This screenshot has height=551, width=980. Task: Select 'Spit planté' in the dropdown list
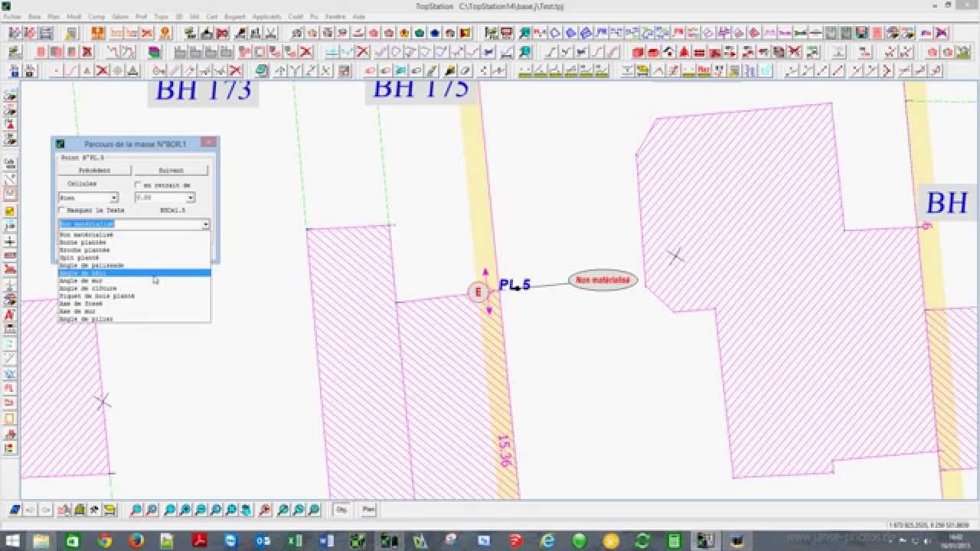coord(134,258)
